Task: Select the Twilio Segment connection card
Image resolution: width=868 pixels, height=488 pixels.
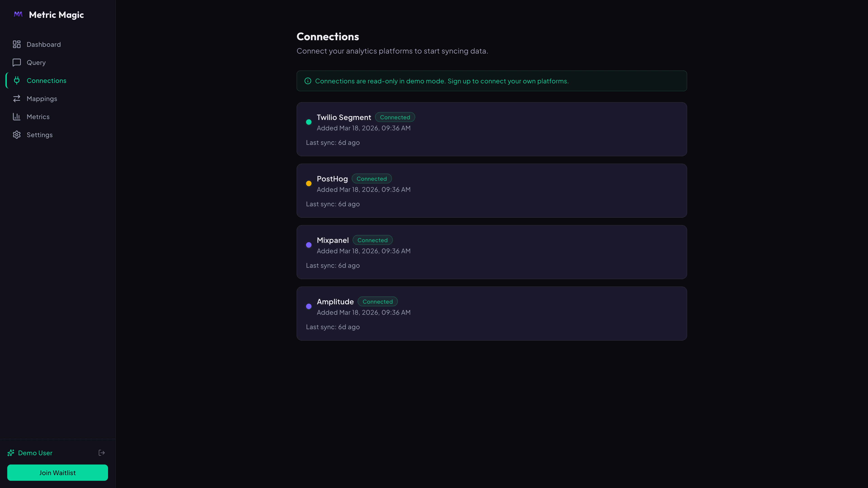Action: coord(491,129)
